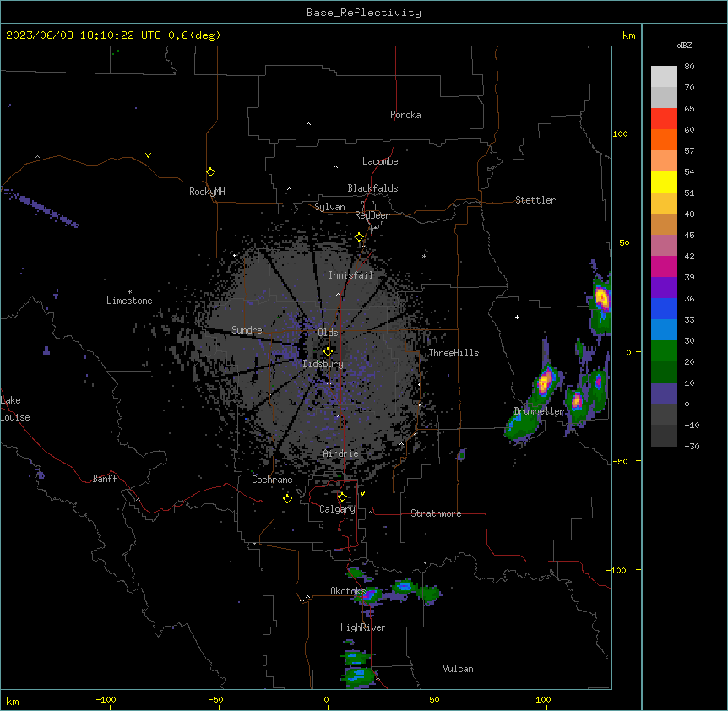Click the -100 tick on the bottom axis
Screen dimensions: 728x711
(x=106, y=699)
